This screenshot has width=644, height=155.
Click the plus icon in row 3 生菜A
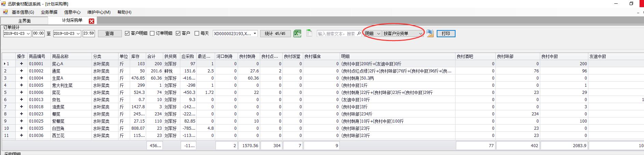point(22,78)
